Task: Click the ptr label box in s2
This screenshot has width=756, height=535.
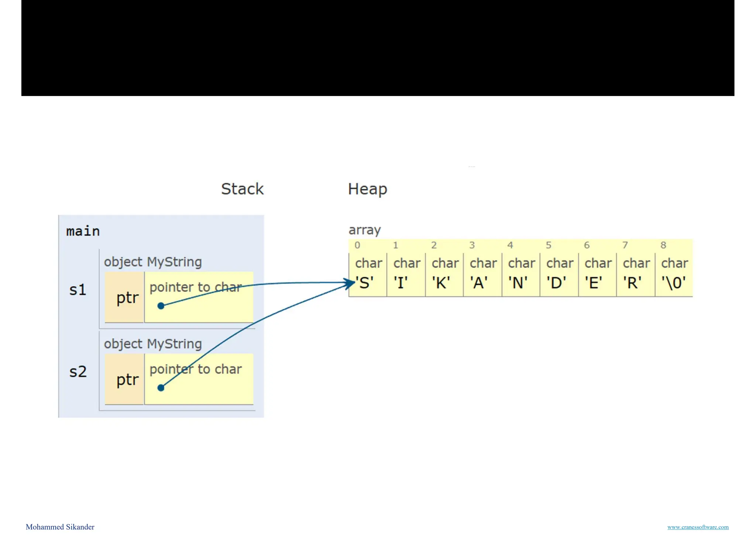Action: point(125,379)
